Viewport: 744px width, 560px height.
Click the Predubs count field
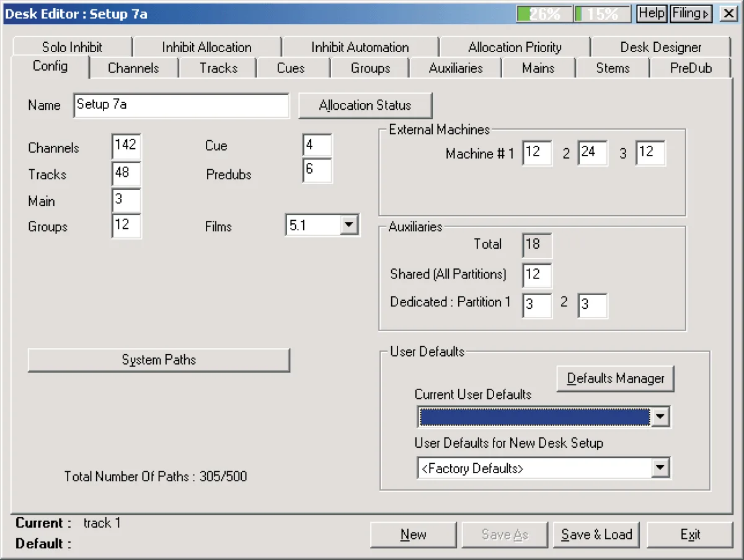pos(317,171)
